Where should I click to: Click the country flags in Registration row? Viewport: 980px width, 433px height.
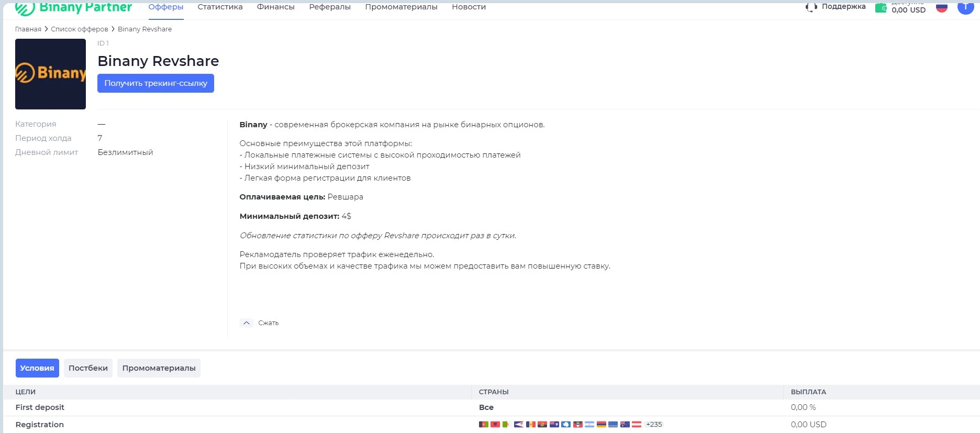tap(561, 425)
